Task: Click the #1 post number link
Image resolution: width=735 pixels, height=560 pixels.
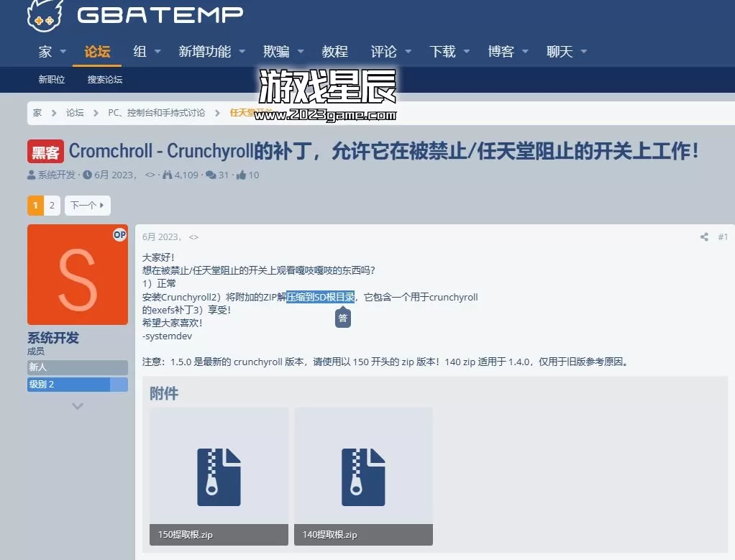Action: pyautogui.click(x=722, y=237)
